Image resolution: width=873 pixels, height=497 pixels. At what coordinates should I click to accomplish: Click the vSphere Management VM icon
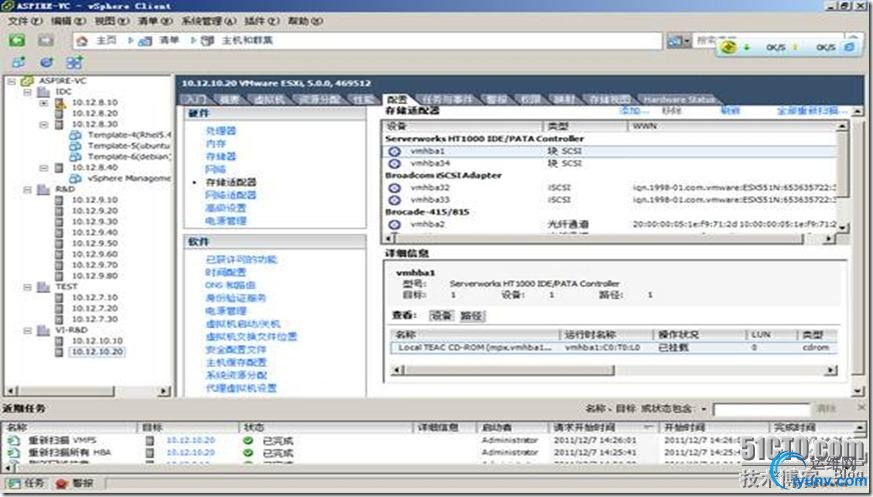point(75,179)
